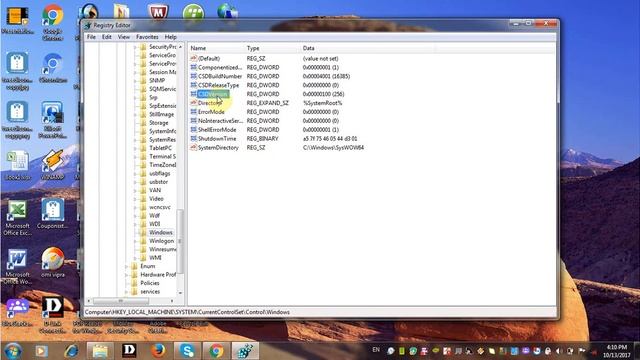
Task: Click the SystemDirectory string icon
Action: click(193, 148)
